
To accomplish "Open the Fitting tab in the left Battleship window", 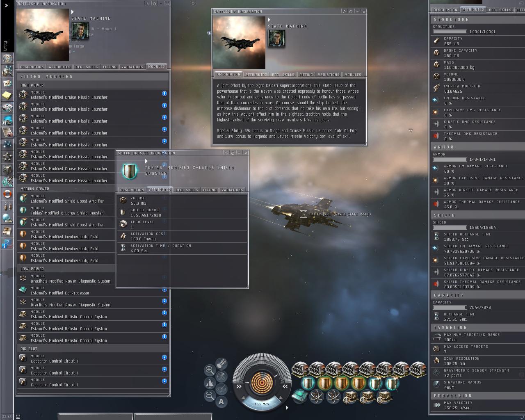I will click(x=110, y=67).
